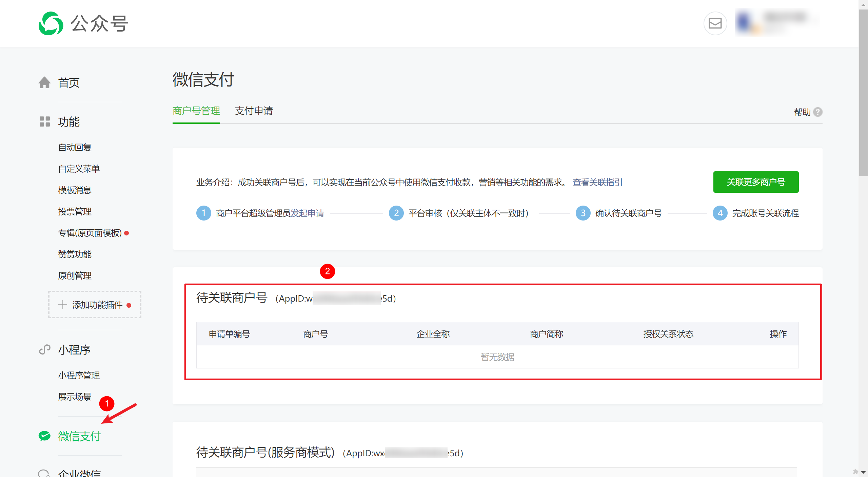This screenshot has width=868, height=477.
Task: Click the vertical scrollbar thumb
Action: 863,92
